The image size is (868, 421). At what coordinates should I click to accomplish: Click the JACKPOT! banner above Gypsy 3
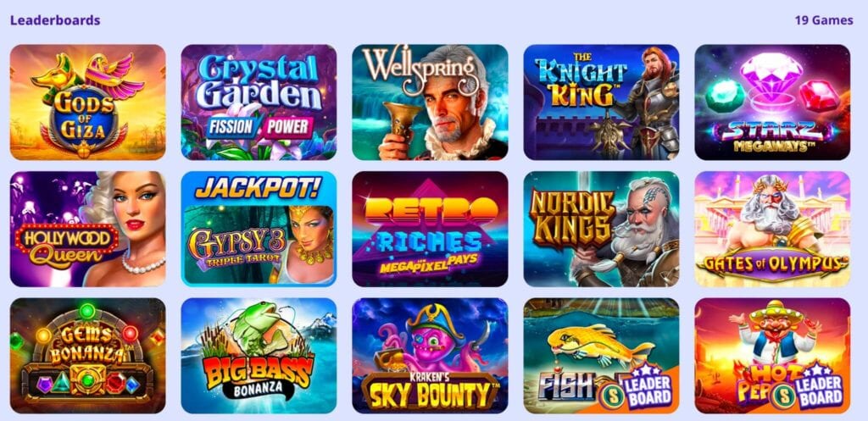click(259, 189)
